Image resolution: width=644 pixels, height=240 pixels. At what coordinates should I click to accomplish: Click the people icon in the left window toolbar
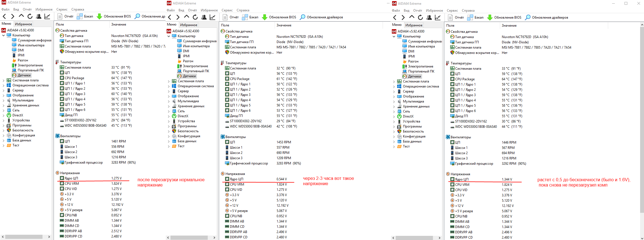[39, 16]
